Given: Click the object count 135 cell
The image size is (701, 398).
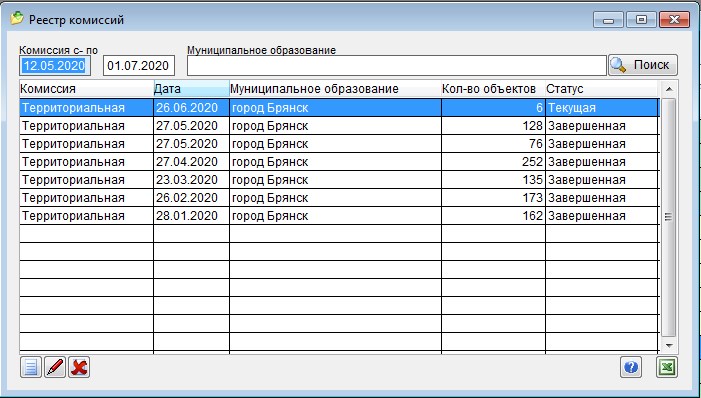Looking at the screenshot, I should click(x=493, y=180).
